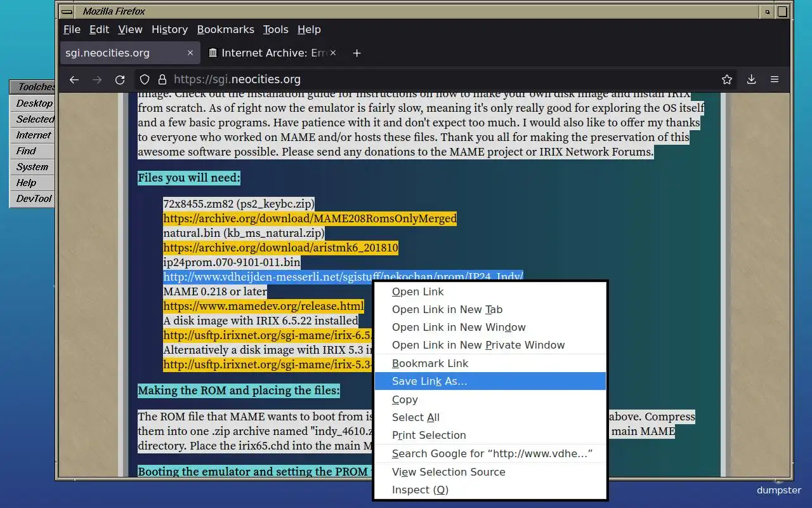Open the mamedev.org release link
The image size is (812, 508).
click(x=263, y=306)
